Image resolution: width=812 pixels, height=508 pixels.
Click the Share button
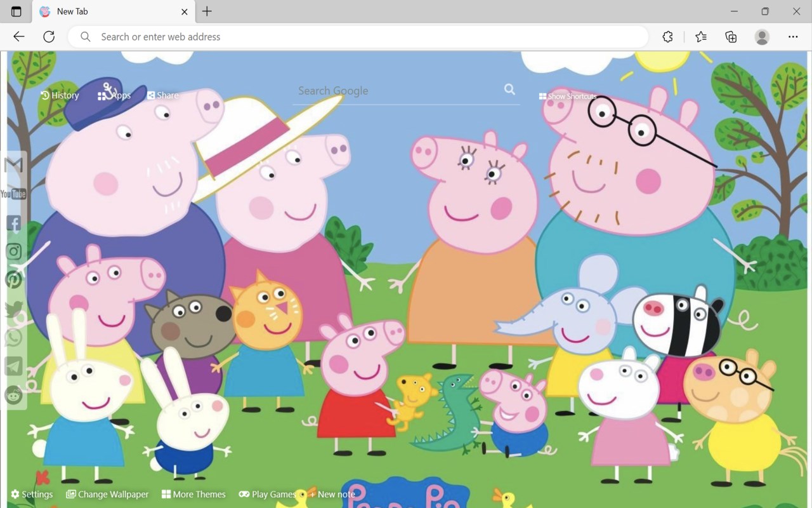click(163, 95)
